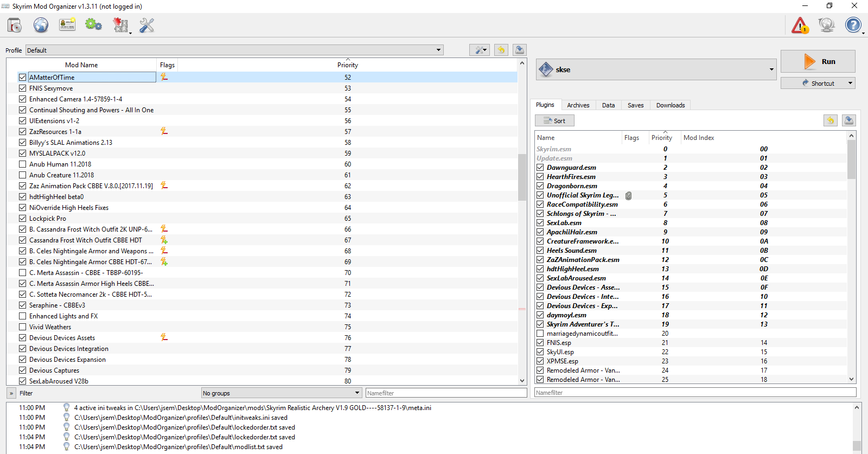Click the Run button
The image size is (868, 454).
point(818,61)
